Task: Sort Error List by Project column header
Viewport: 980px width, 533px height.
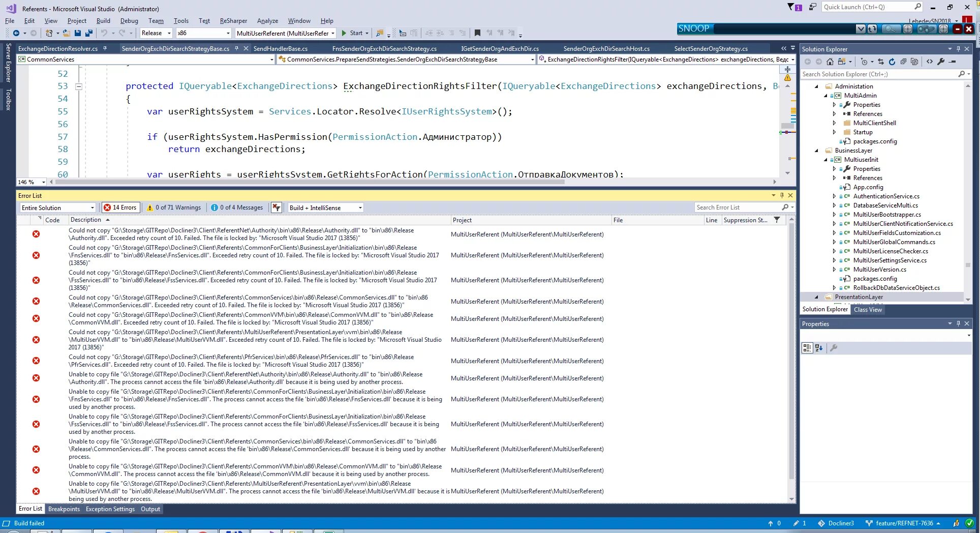Action: (462, 220)
